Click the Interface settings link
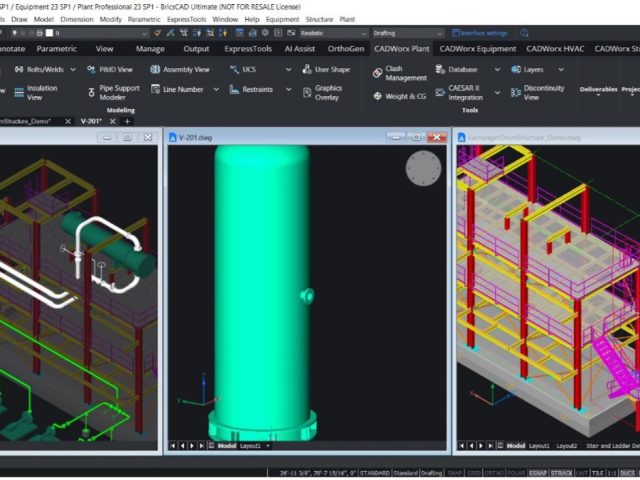This screenshot has height=480, width=640. pyautogui.click(x=480, y=33)
